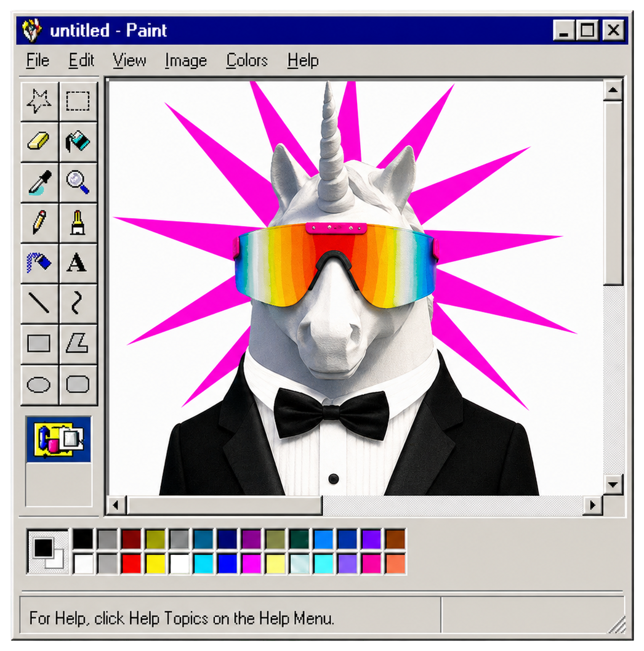Select the Brush tool
The height and width of the screenshot is (651, 644).
78,222
